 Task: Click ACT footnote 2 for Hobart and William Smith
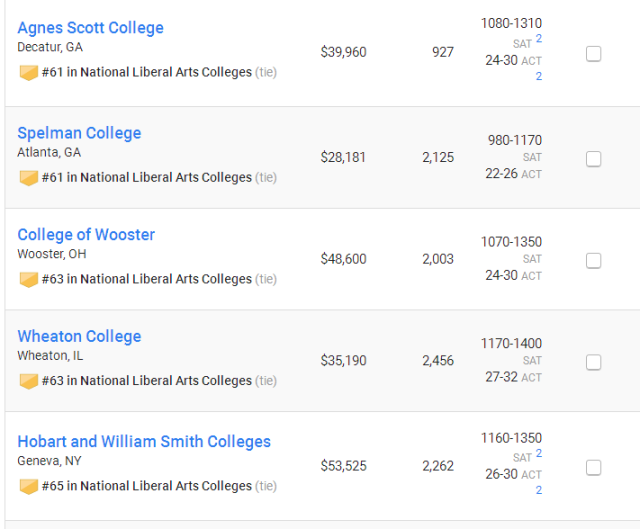pyautogui.click(x=539, y=490)
